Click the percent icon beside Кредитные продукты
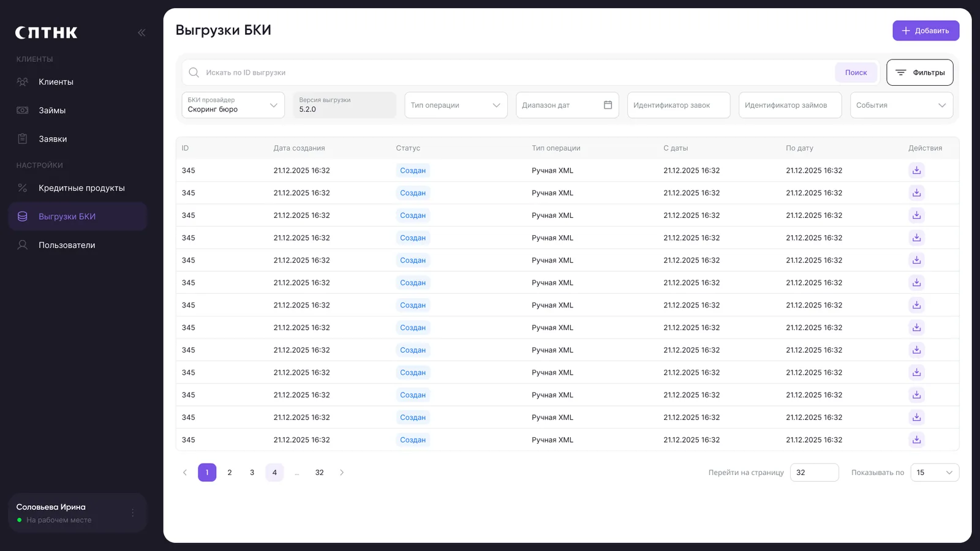980x551 pixels. (23, 188)
